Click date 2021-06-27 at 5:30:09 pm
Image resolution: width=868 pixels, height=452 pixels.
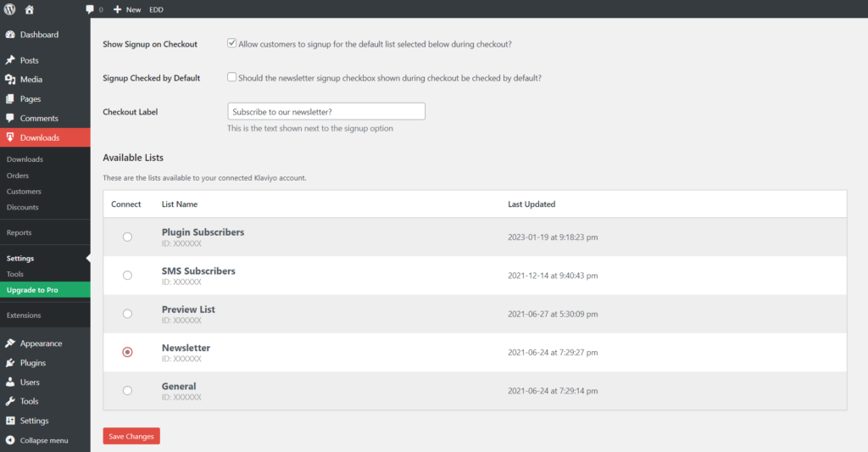tap(553, 314)
